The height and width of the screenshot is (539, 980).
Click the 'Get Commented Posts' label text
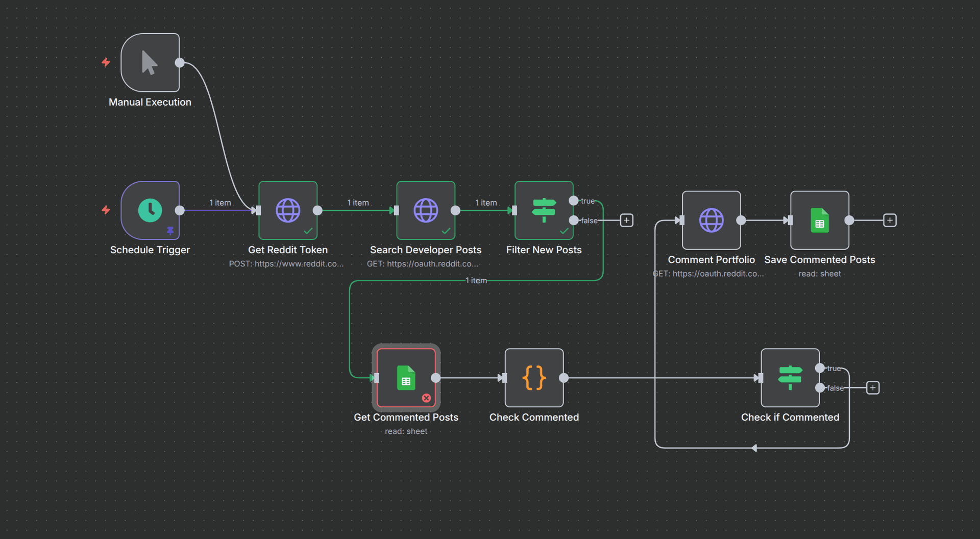click(406, 418)
